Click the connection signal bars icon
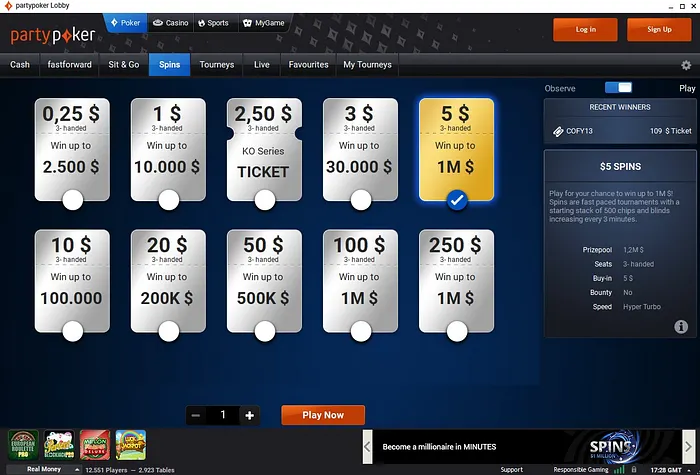This screenshot has width=700, height=475. pos(619,470)
